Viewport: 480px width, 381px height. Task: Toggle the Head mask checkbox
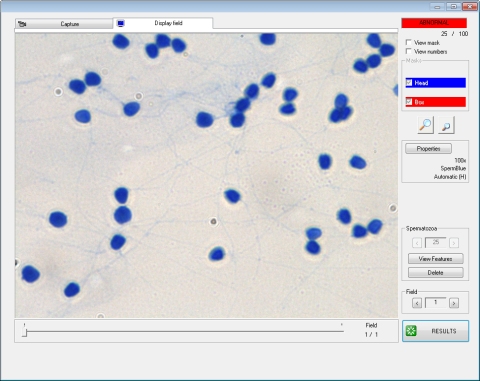click(x=409, y=83)
